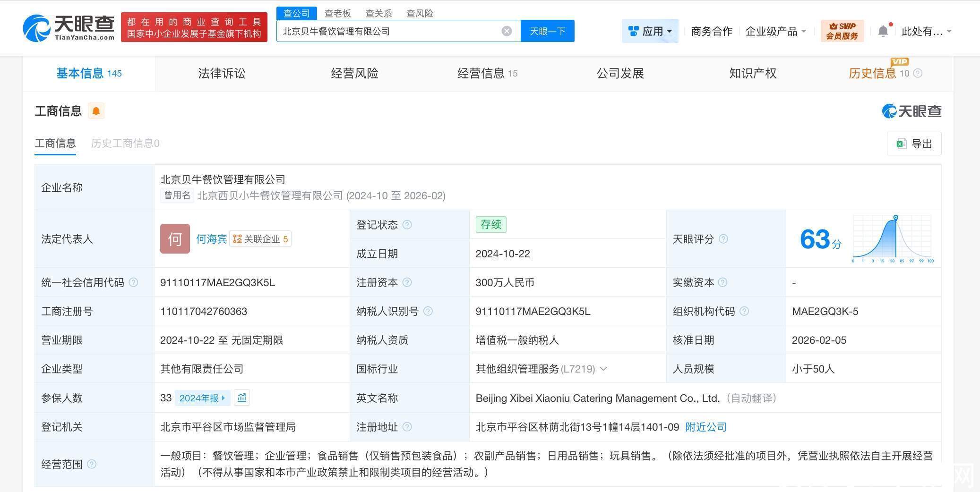Click into the company search input field
The width and height of the screenshot is (980, 492).
387,31
